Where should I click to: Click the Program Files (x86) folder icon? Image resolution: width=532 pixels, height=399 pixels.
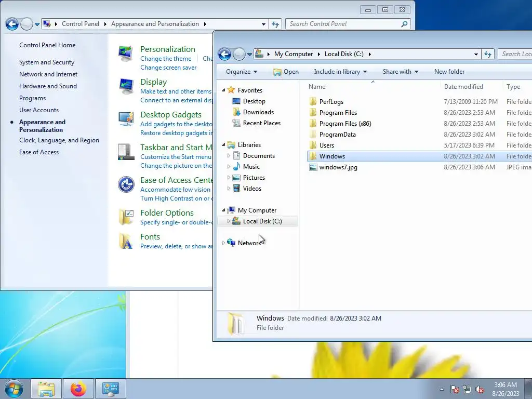click(x=313, y=123)
